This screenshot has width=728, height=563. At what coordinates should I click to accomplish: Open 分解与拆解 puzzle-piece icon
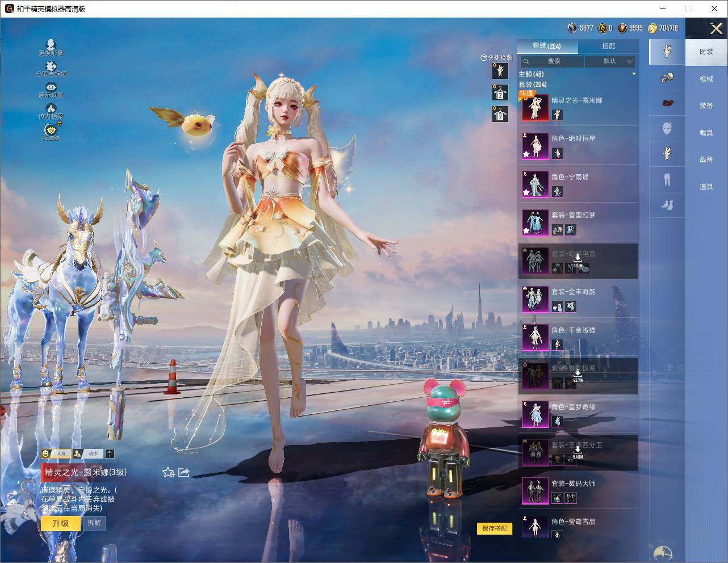(51, 66)
